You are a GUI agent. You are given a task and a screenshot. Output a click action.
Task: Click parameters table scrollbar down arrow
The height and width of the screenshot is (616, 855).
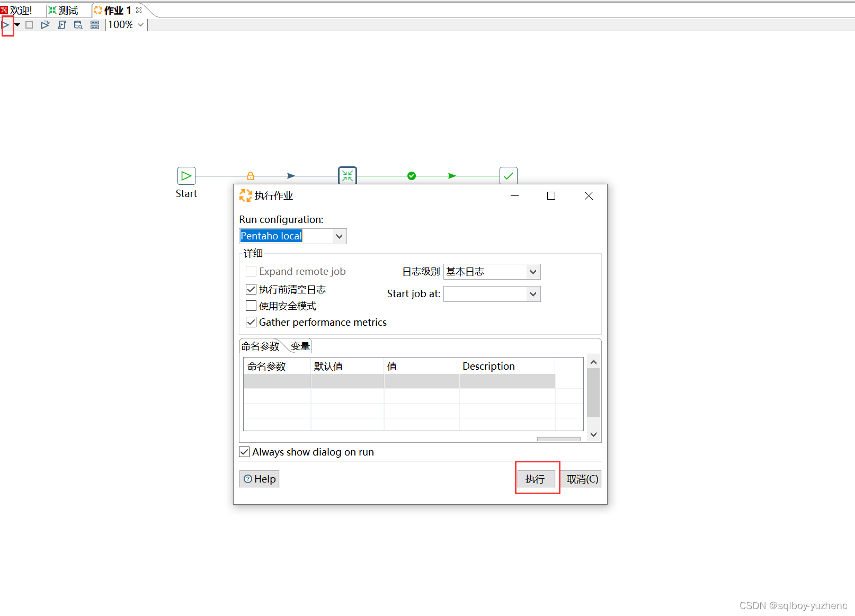click(x=594, y=434)
